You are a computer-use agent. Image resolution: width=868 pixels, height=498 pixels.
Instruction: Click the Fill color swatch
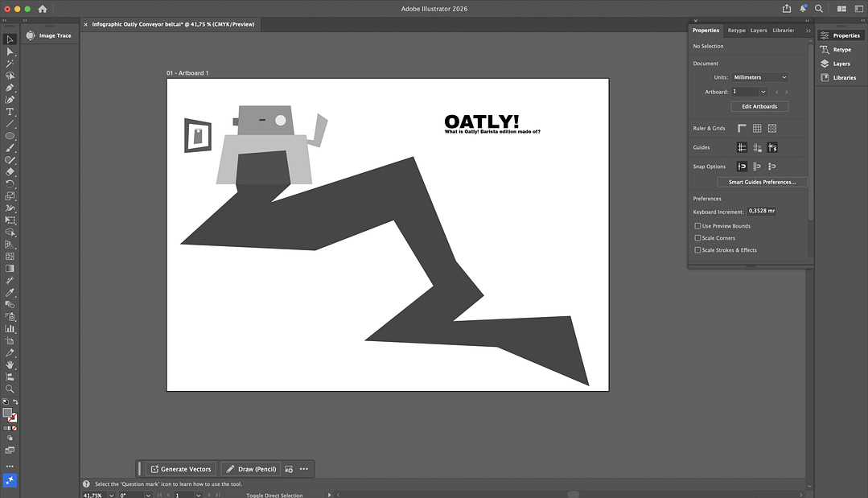point(8,413)
